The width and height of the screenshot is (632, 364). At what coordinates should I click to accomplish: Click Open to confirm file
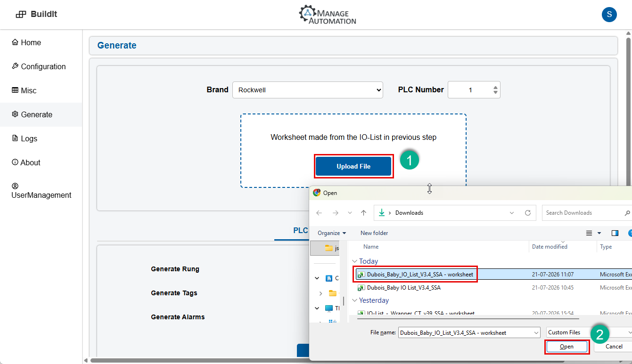coord(566,347)
